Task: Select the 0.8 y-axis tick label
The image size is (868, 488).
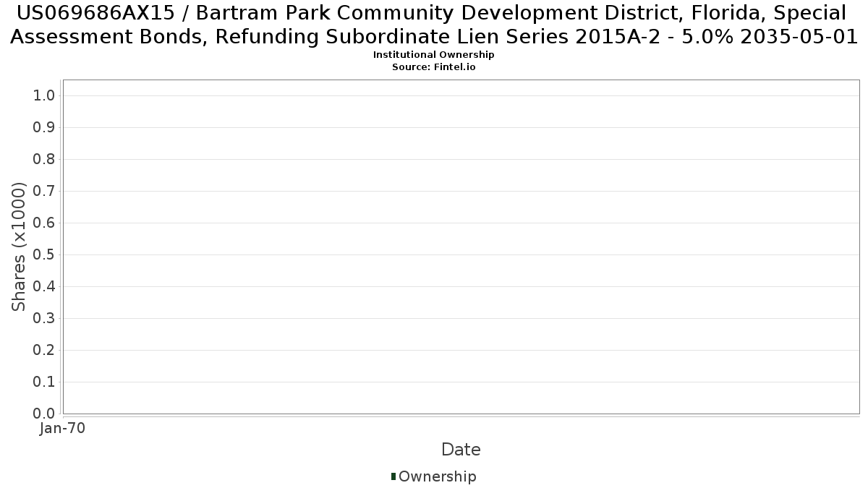Action: pos(44,160)
